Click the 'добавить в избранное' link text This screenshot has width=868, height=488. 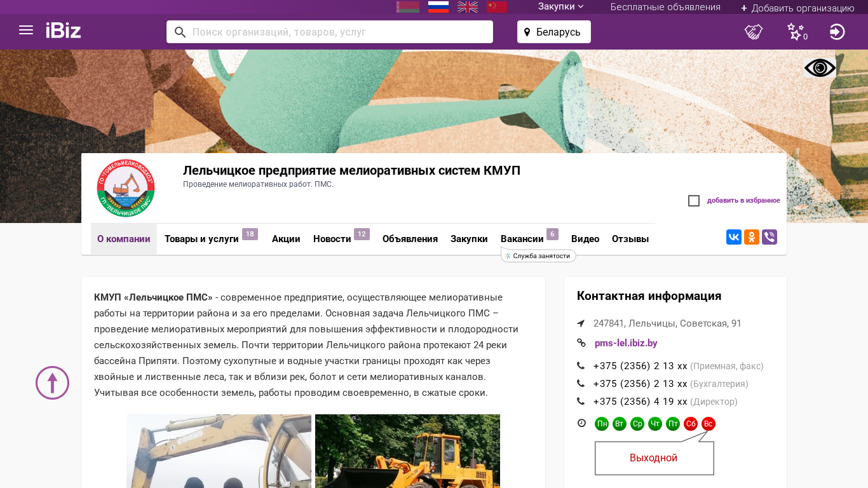pos(743,201)
